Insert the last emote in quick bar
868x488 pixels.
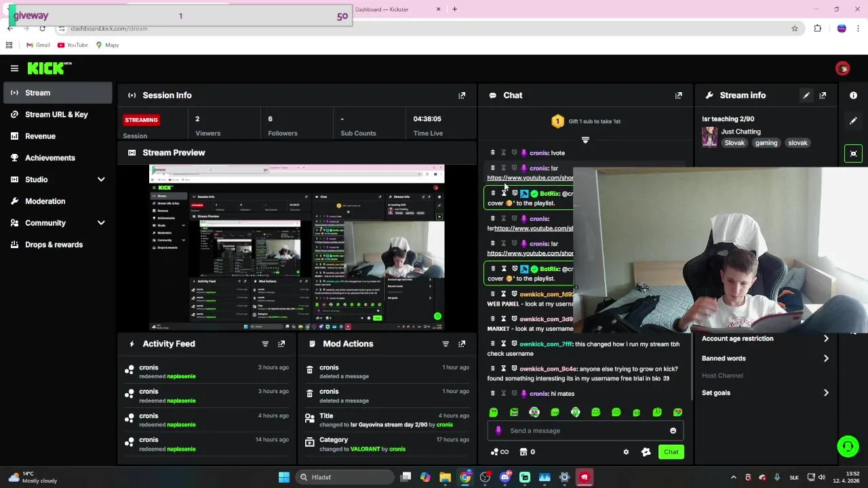click(677, 412)
